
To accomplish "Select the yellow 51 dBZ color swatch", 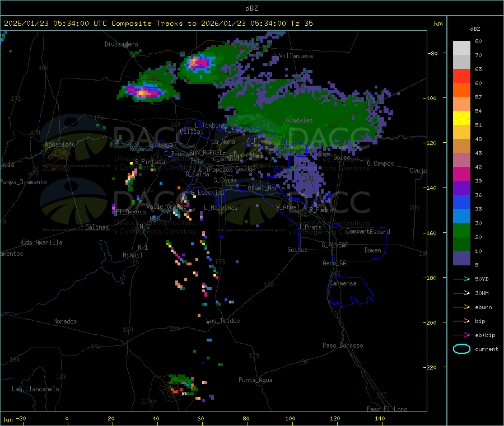I will click(461, 118).
